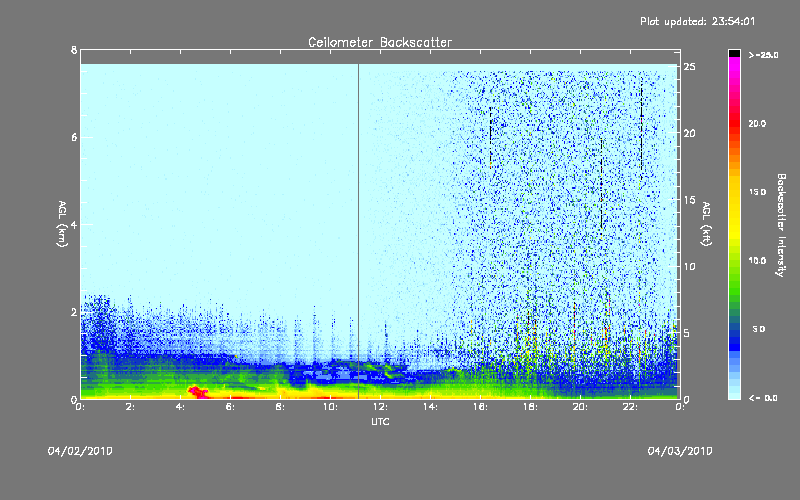Click the 10.0 colorbar tick label
The image size is (800, 500).
tap(757, 261)
